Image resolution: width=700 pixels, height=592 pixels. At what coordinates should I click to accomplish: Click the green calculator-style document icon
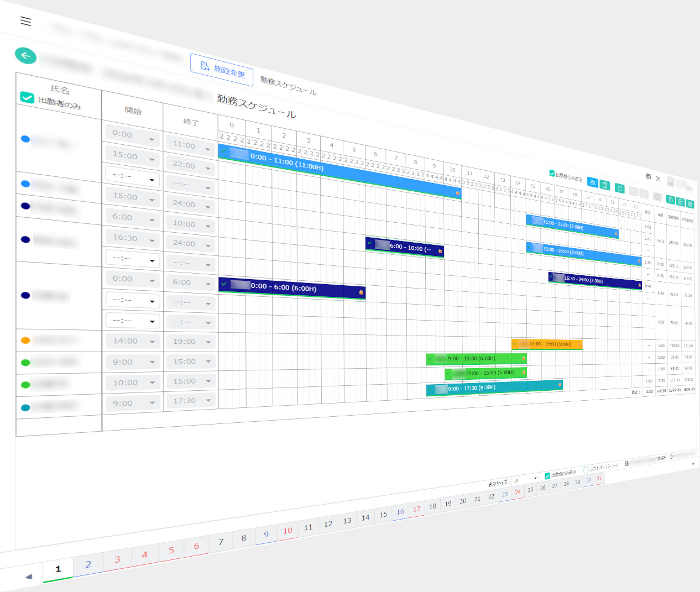605,185
